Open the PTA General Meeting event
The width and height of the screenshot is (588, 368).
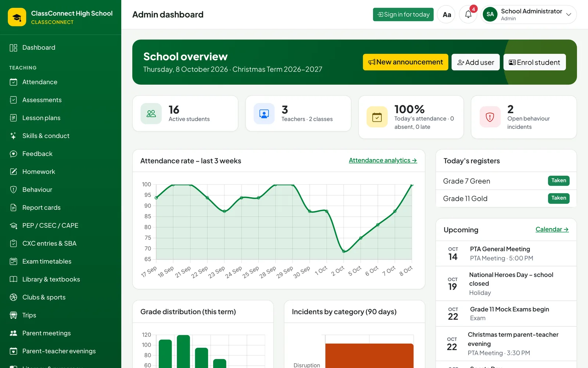[x=506, y=254]
